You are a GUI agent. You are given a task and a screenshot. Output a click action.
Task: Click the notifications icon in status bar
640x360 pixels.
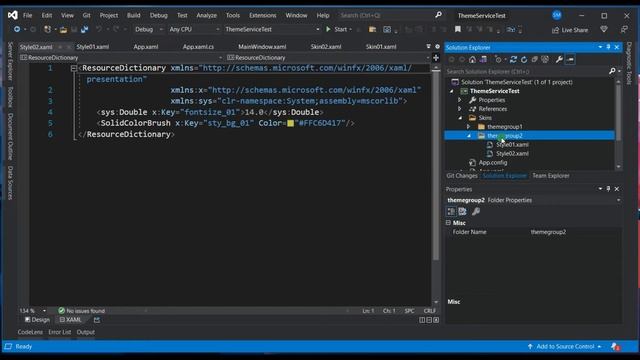point(616,347)
